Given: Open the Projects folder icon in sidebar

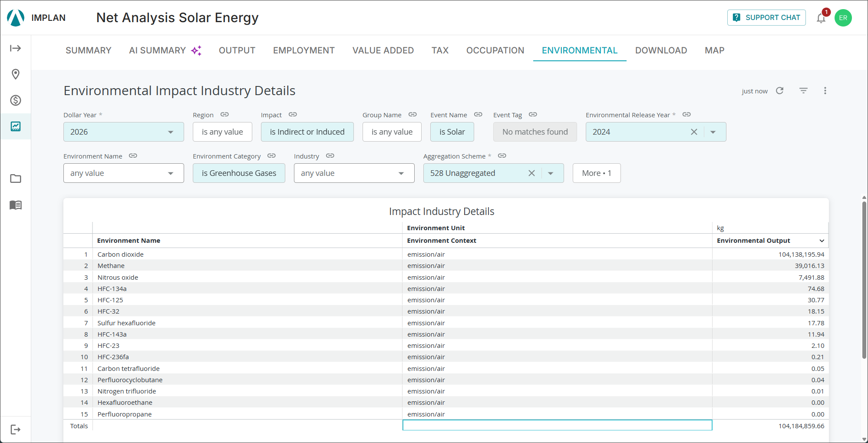Looking at the screenshot, I should tap(16, 179).
